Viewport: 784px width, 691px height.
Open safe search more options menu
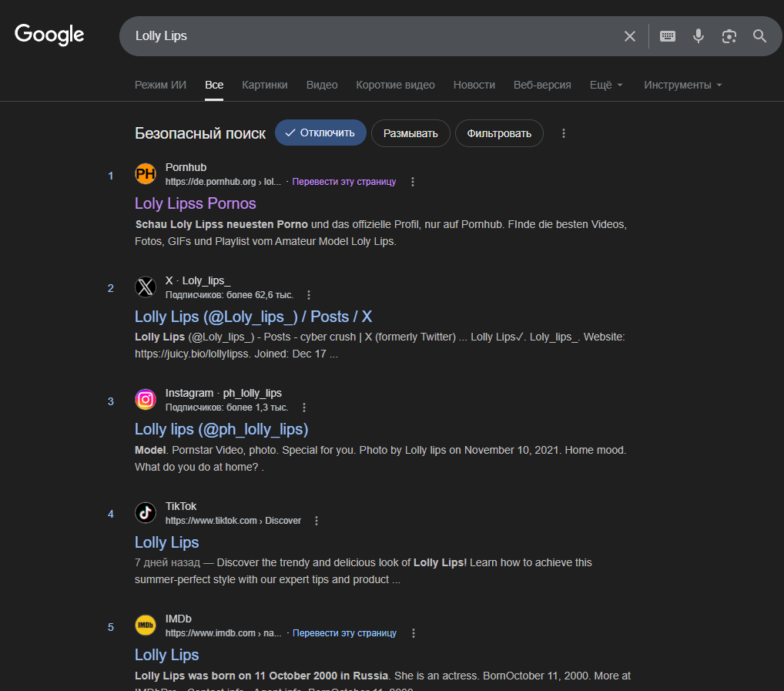click(564, 133)
